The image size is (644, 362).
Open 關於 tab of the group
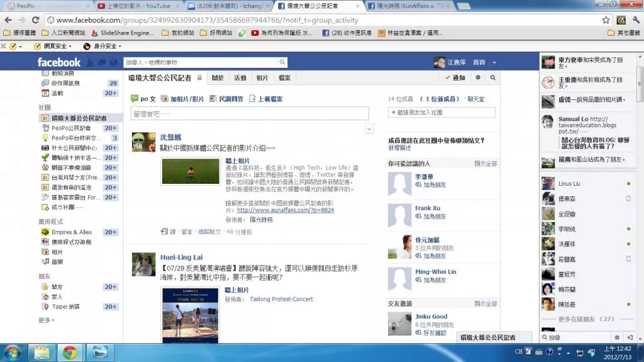coord(218,77)
